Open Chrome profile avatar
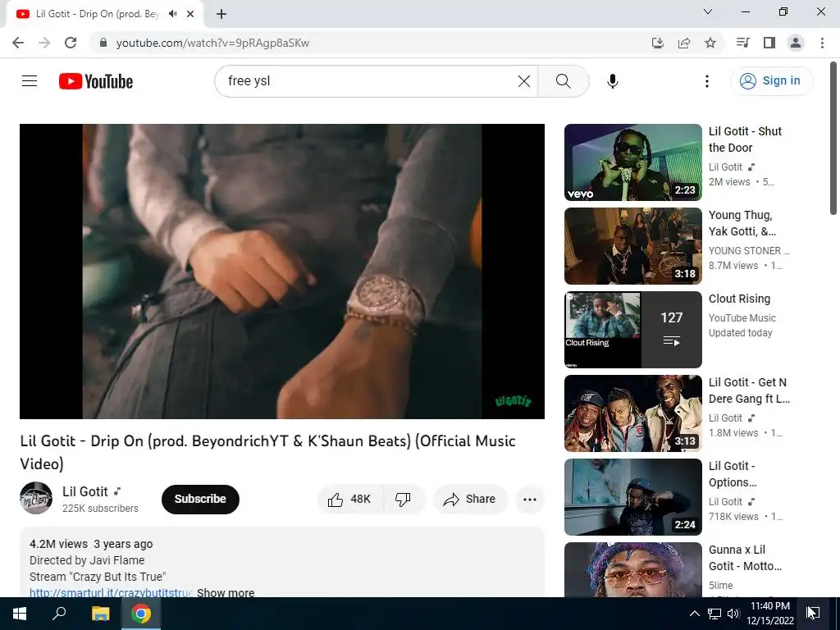Viewport: 840px width, 630px height. [796, 43]
